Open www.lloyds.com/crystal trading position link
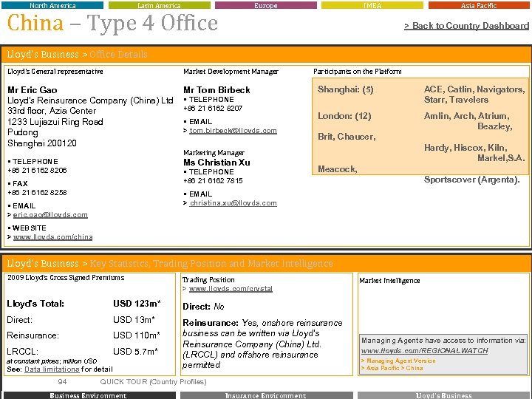 (x=231, y=289)
